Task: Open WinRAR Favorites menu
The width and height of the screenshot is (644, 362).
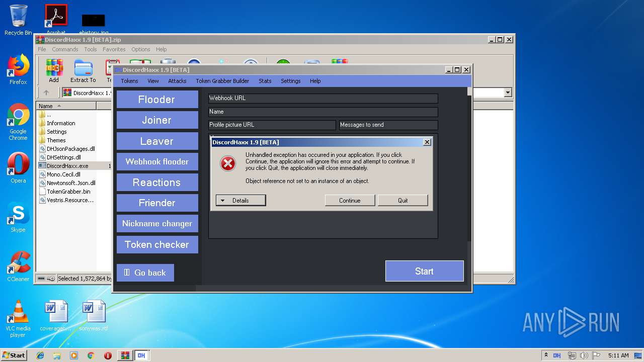Action: [x=114, y=49]
